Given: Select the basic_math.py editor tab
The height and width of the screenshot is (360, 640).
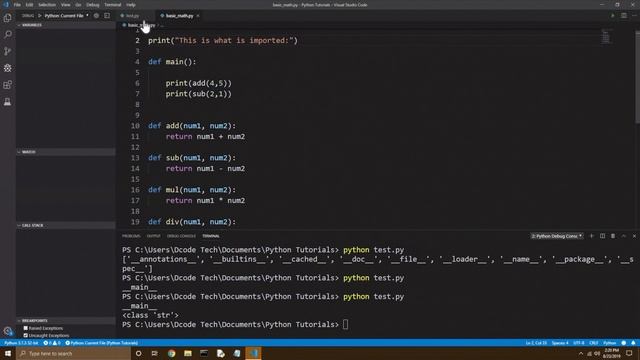Looking at the screenshot, I should tap(179, 16).
